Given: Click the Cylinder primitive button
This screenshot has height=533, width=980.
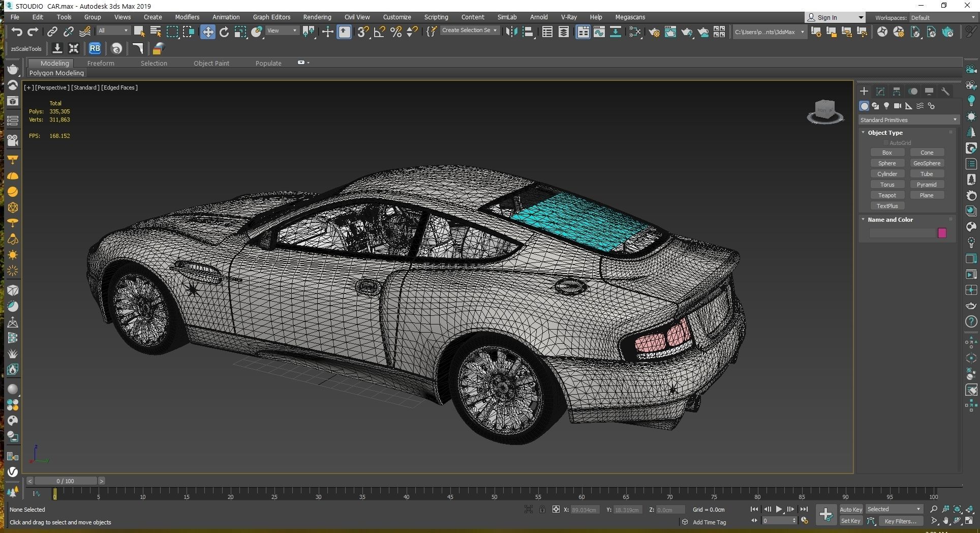Looking at the screenshot, I should pyautogui.click(x=887, y=174).
